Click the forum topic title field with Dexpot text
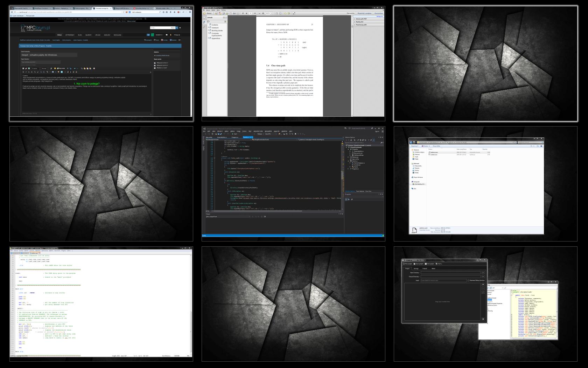 click(x=49, y=55)
